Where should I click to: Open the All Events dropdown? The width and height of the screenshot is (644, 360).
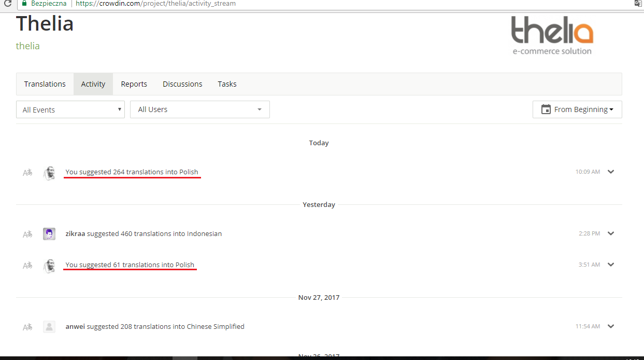(x=70, y=109)
